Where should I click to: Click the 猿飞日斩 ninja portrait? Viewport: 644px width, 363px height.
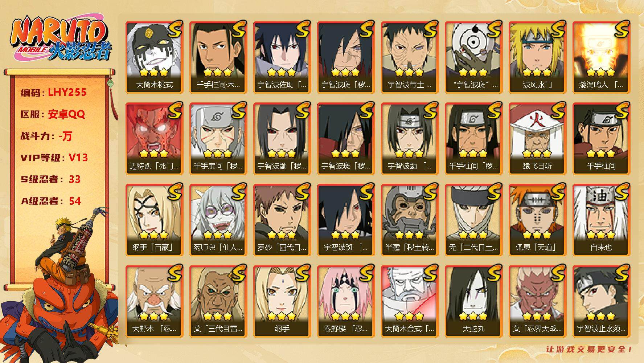pyautogui.click(x=537, y=138)
